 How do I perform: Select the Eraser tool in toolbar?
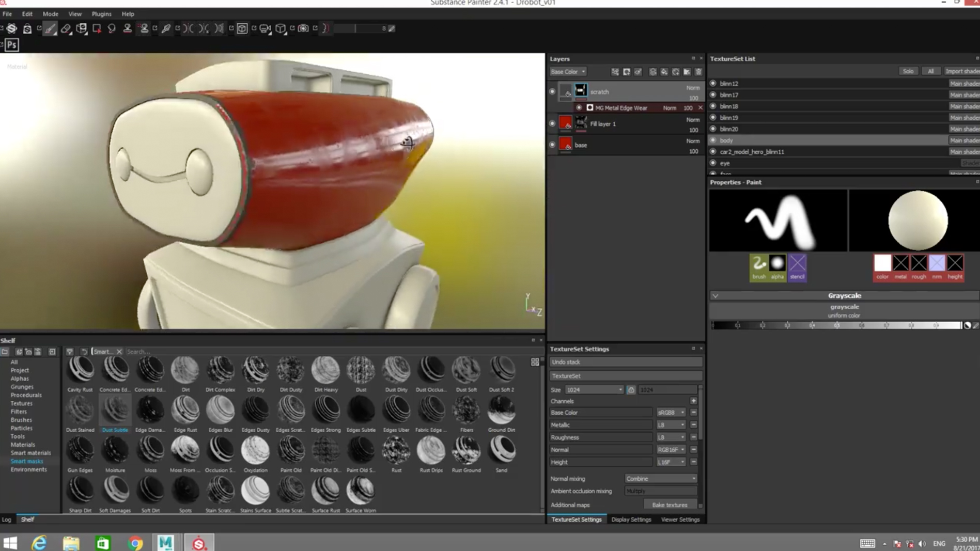(66, 28)
